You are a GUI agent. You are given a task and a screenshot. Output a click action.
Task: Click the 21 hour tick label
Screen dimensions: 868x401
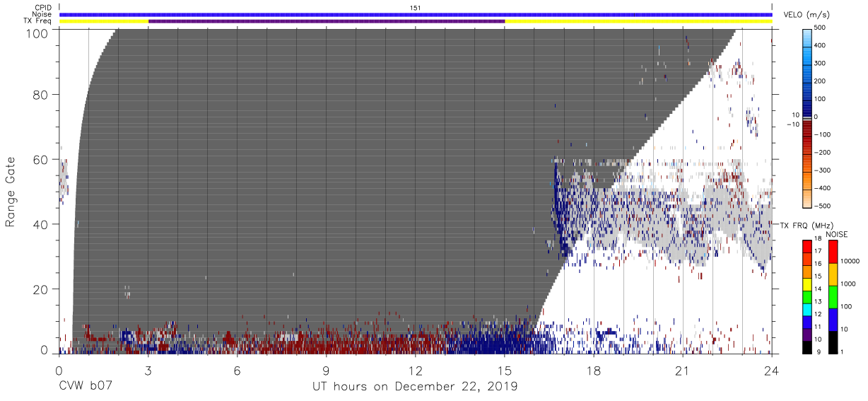point(683,371)
